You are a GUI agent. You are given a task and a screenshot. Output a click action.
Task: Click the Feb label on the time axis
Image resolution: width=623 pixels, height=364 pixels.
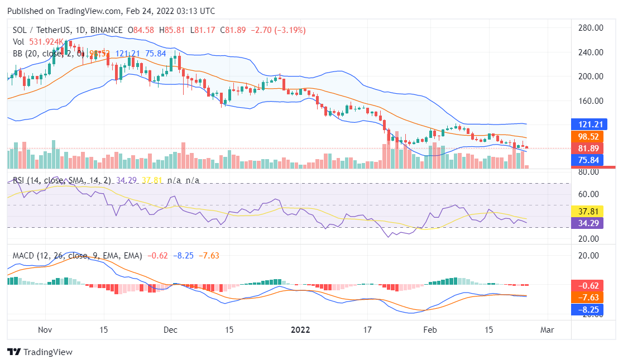click(x=429, y=329)
